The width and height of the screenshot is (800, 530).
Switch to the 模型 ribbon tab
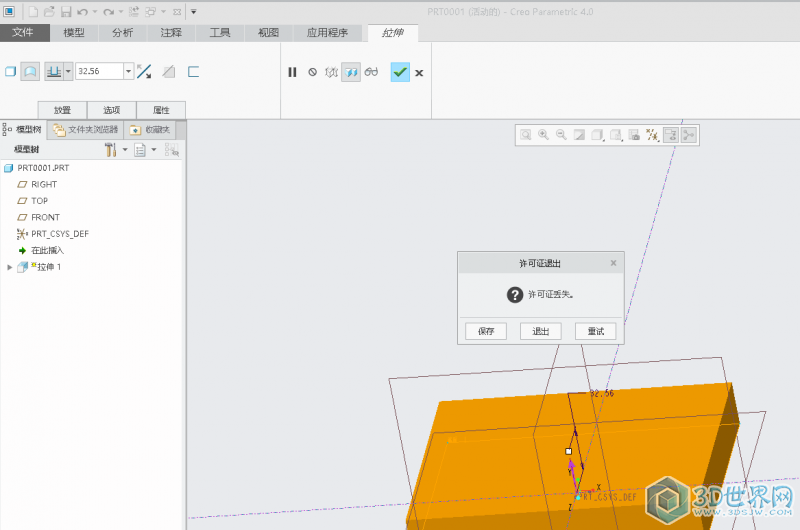coord(74,33)
